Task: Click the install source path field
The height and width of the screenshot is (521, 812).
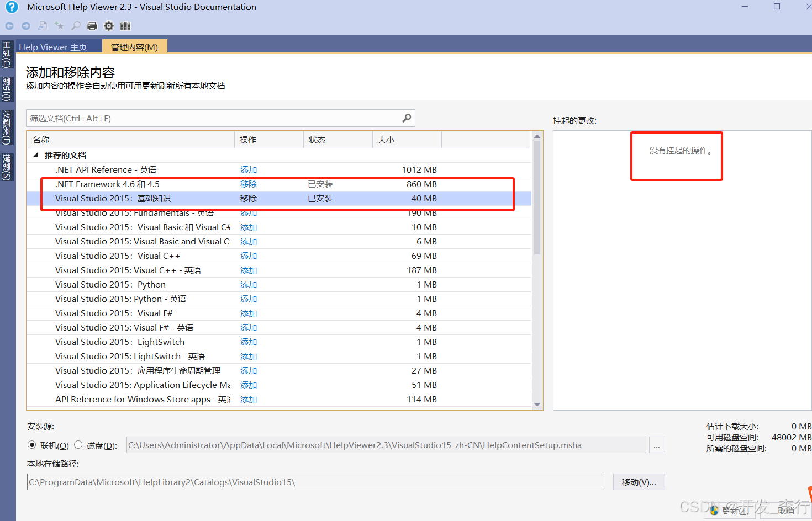Action: tap(386, 445)
